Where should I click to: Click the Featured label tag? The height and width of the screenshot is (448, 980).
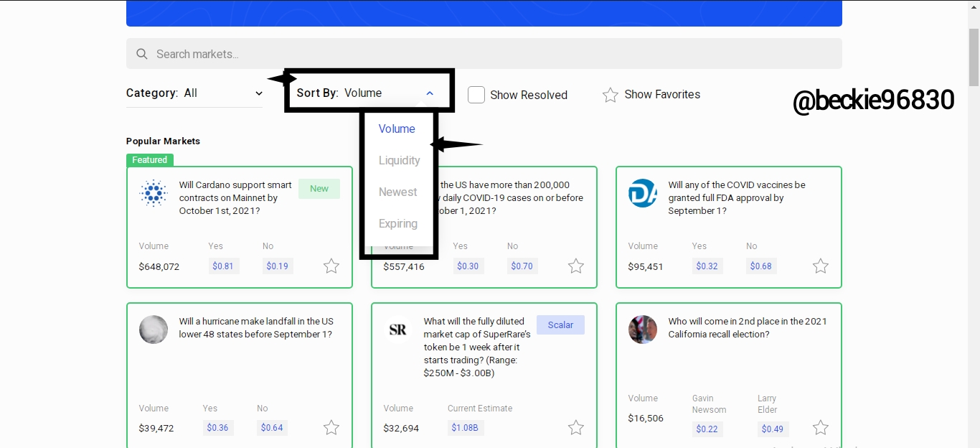(x=150, y=160)
